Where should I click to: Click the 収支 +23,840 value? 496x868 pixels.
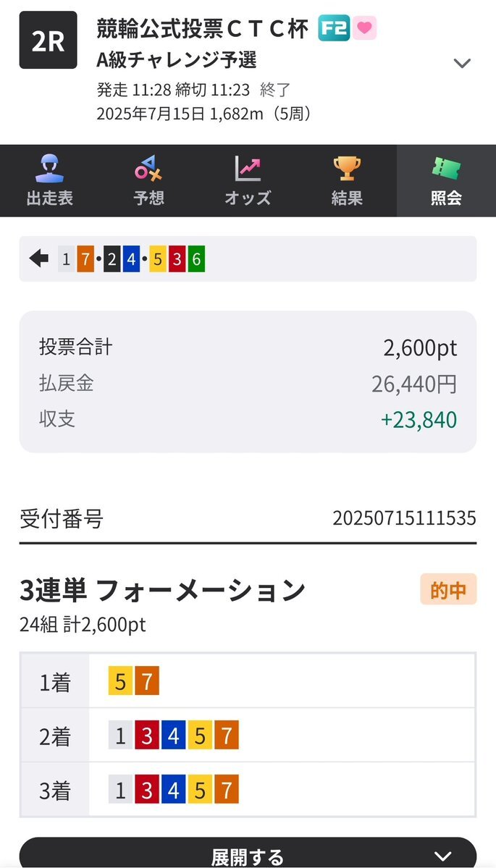tap(419, 420)
